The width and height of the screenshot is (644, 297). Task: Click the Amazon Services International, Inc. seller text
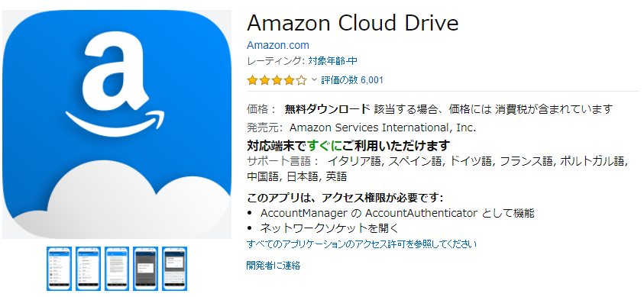[383, 128]
